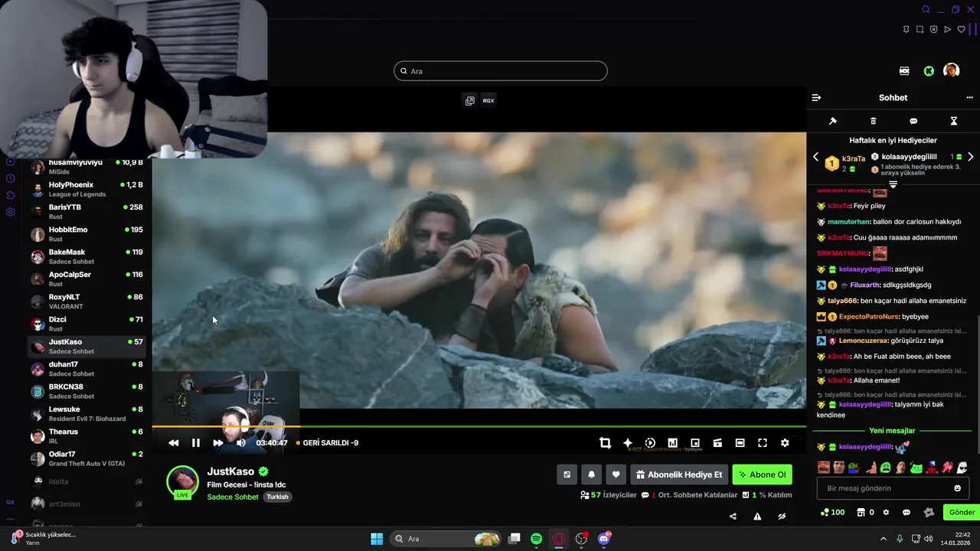Click the pin icon in browser toolbar
Screen dimensions: 980x551
coord(906,29)
